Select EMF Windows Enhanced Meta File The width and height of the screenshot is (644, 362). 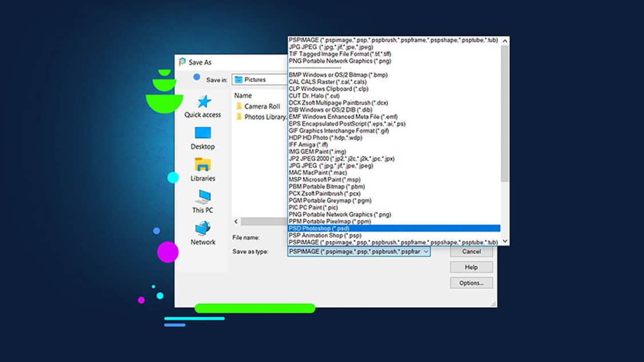click(x=394, y=117)
